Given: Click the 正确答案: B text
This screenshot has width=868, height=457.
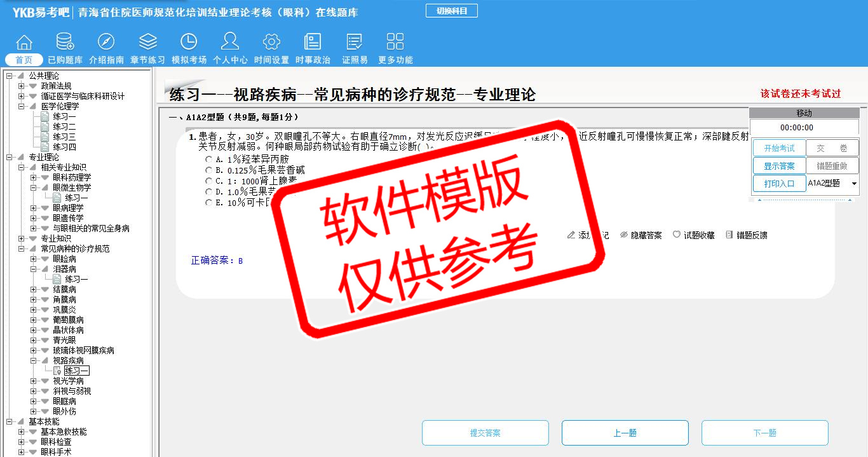Looking at the screenshot, I should (x=217, y=261).
